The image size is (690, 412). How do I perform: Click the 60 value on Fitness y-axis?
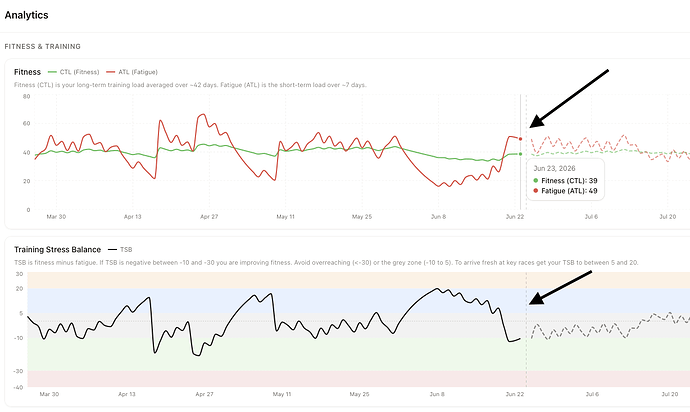point(26,124)
